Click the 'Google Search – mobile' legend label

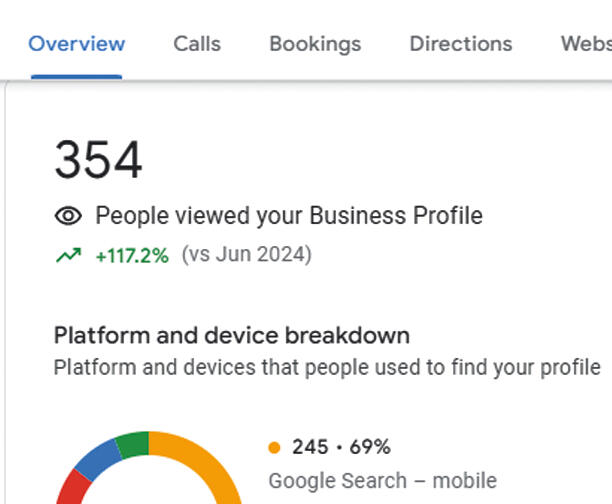(x=383, y=481)
